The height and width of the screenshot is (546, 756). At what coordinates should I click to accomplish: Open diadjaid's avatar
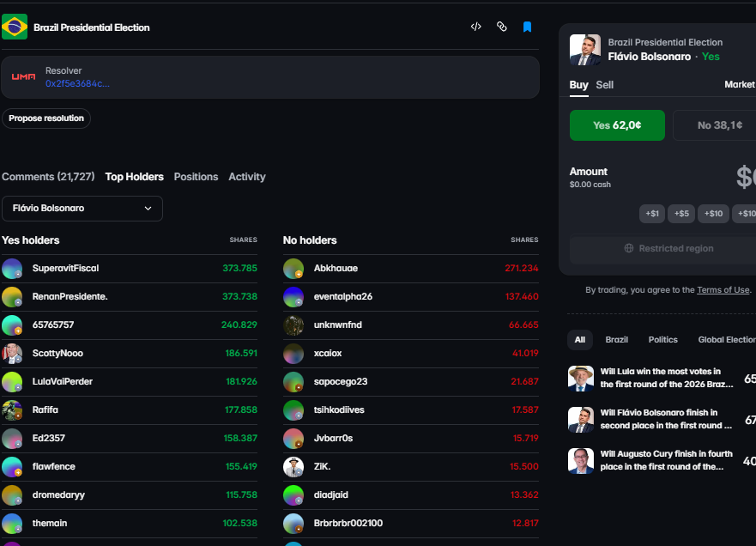tap(293, 495)
